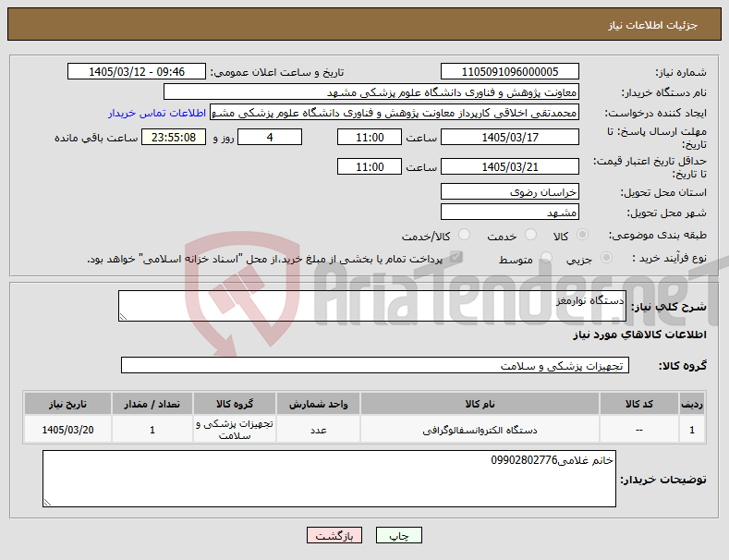Click the نام کالا column header
The image size is (729, 560).
pyautogui.click(x=480, y=404)
